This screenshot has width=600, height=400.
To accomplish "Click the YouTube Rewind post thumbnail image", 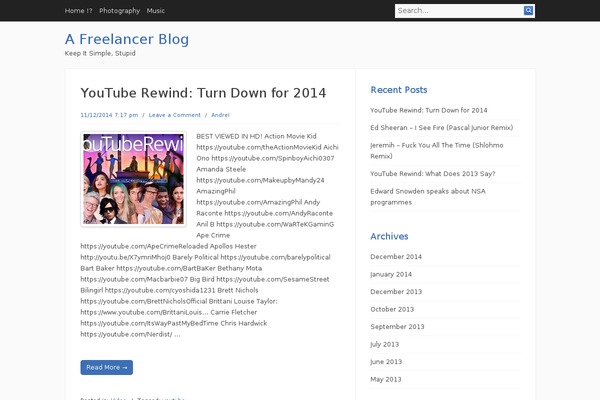I will tap(134, 179).
